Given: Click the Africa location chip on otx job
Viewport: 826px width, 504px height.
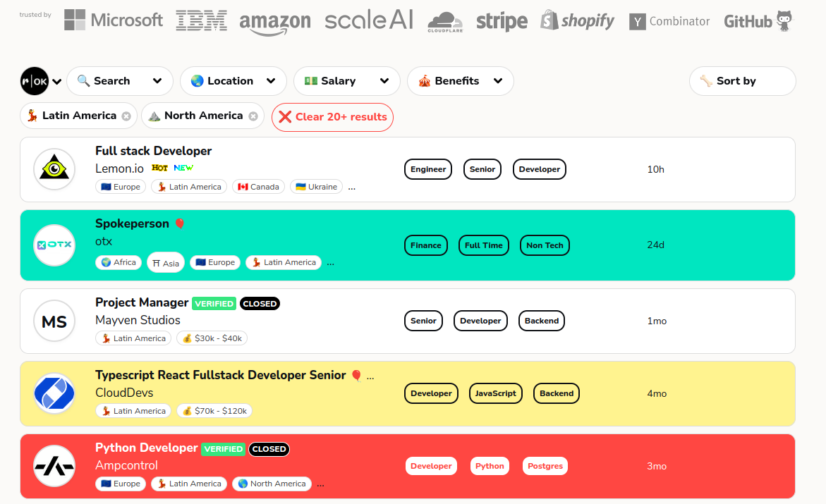Looking at the screenshot, I should (119, 262).
